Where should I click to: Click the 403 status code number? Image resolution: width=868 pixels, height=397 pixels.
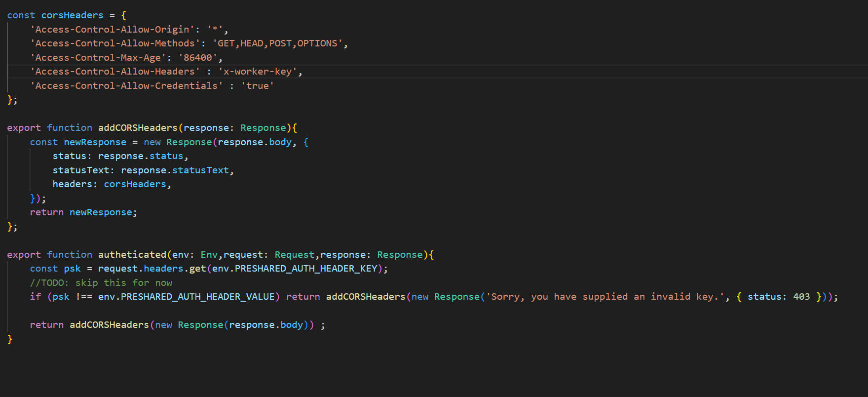(802, 297)
